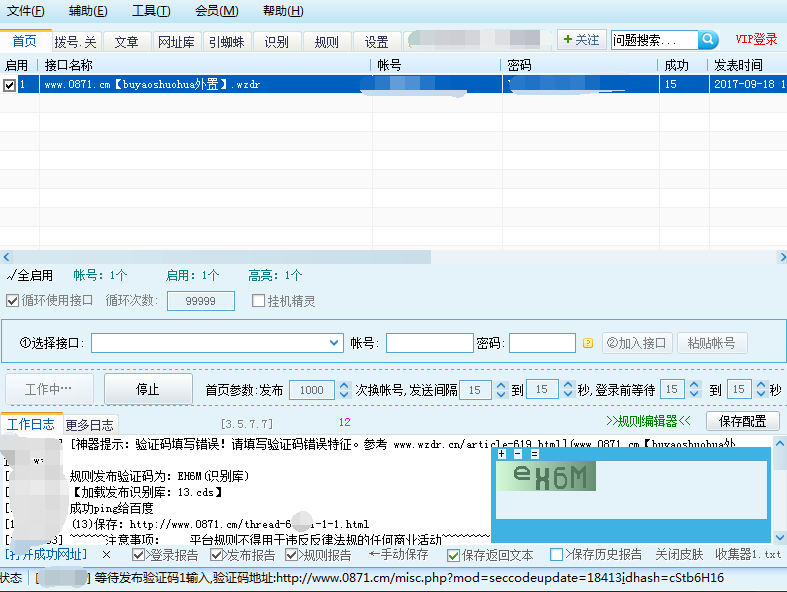Click the X icon after 打开成功网址
787x592 pixels.
[106, 555]
